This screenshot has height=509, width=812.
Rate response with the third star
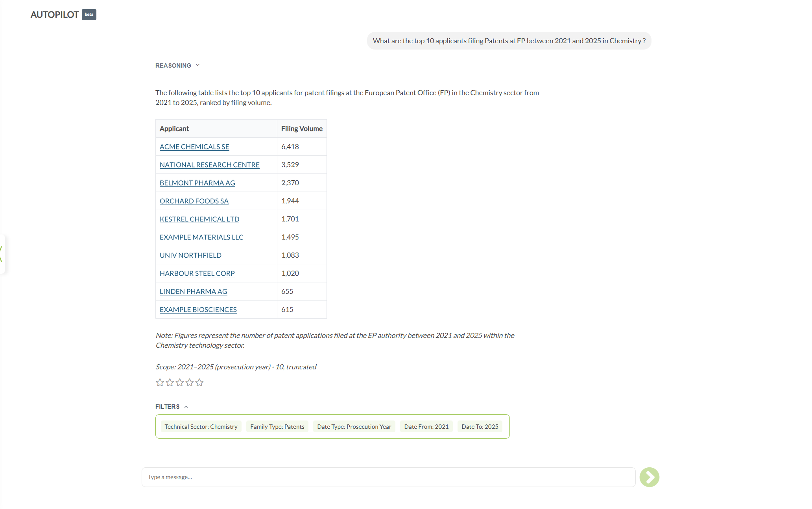pos(180,382)
